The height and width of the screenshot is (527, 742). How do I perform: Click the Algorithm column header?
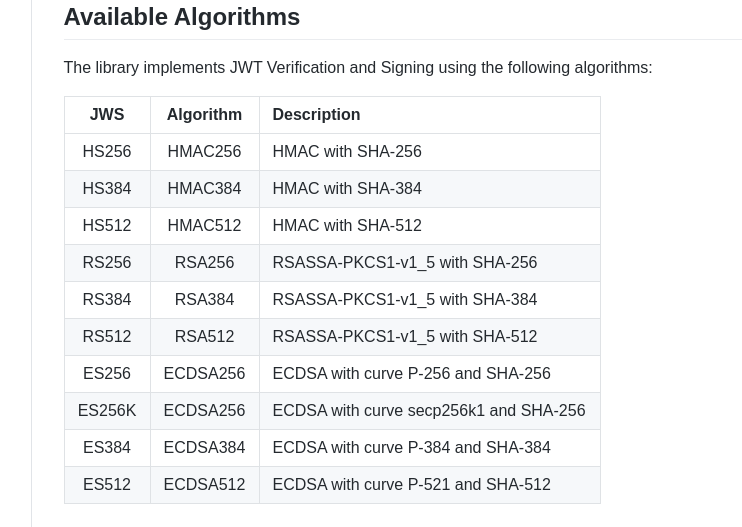click(x=204, y=115)
